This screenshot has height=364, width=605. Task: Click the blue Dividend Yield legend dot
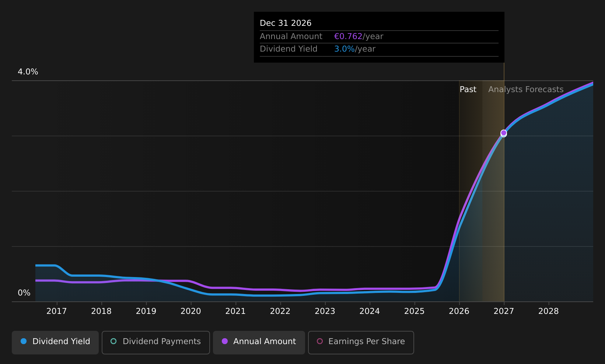[x=24, y=341]
